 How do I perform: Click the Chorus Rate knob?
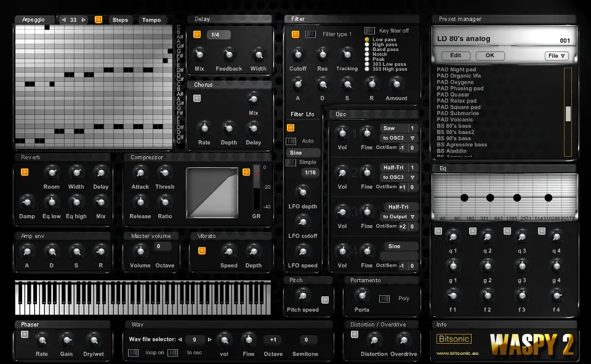(x=204, y=128)
